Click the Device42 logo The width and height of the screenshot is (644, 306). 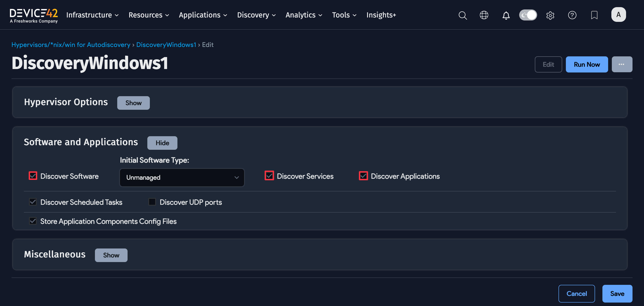(x=34, y=15)
